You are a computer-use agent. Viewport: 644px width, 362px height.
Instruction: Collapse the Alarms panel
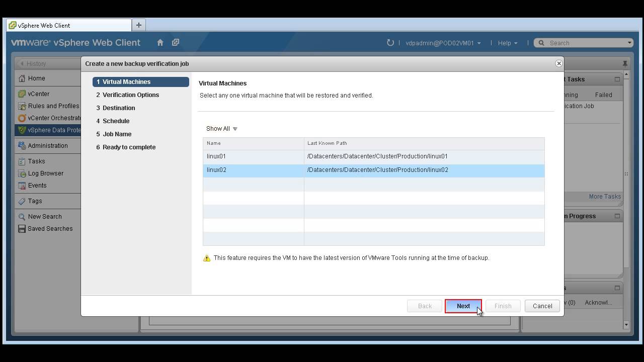pyautogui.click(x=617, y=288)
